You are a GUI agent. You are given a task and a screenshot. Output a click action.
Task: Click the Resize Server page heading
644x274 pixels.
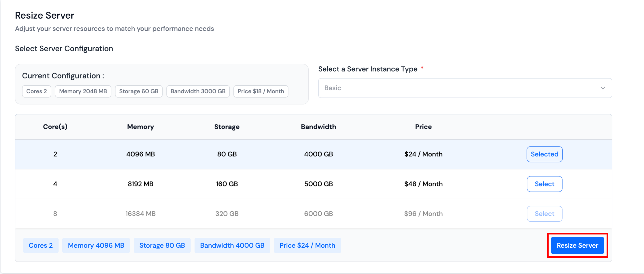(x=45, y=15)
